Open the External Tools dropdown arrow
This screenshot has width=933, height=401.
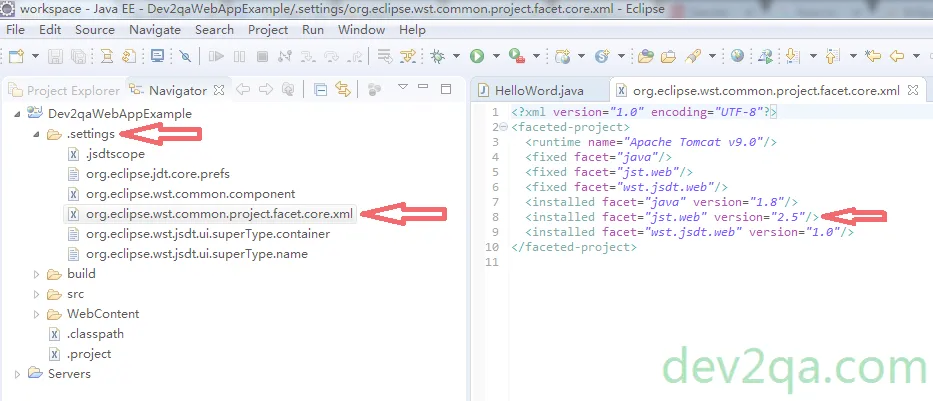(x=536, y=57)
